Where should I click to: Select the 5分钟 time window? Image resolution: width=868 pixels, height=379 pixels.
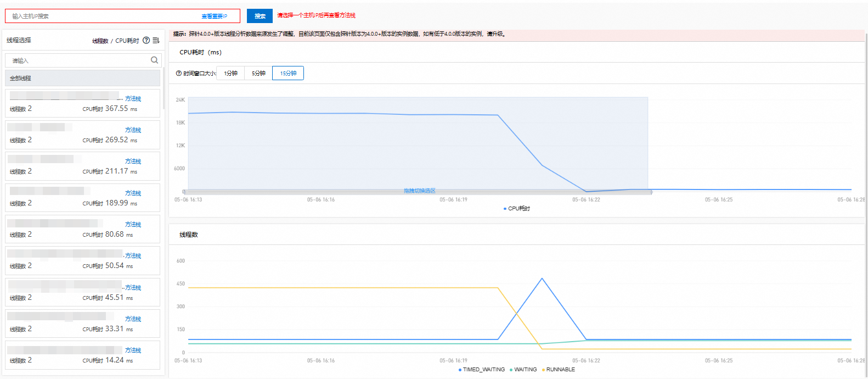(x=258, y=73)
